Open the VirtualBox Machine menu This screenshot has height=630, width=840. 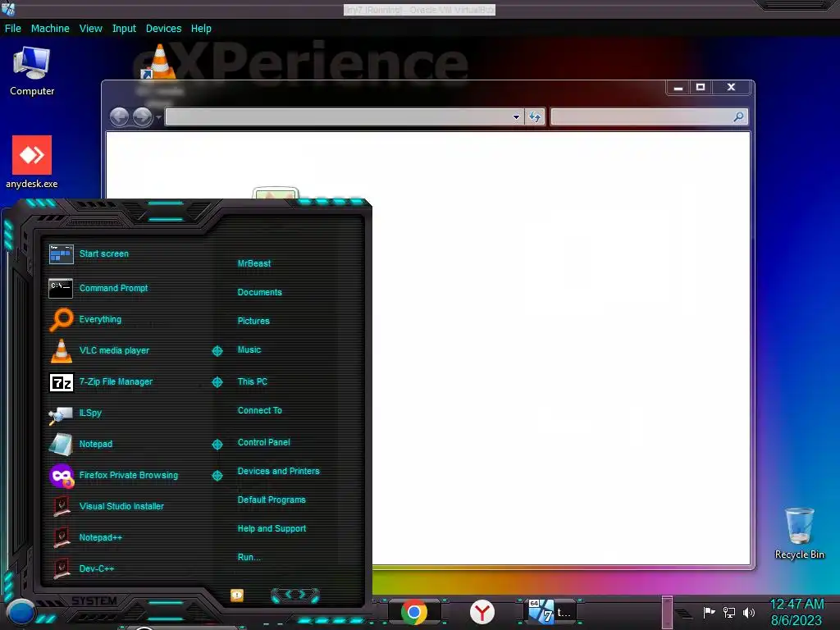tap(50, 29)
